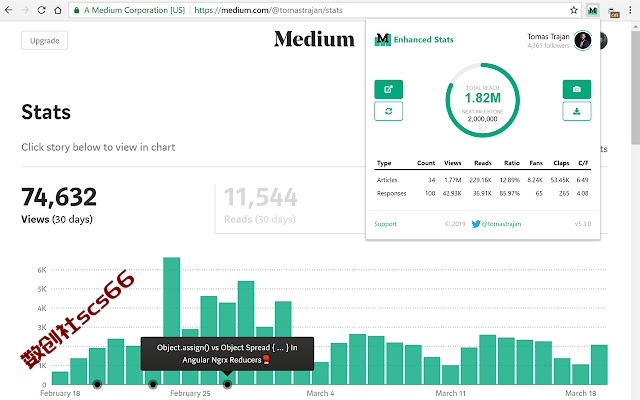Open the Support link in popup
The height and width of the screenshot is (400, 640).
click(x=385, y=224)
